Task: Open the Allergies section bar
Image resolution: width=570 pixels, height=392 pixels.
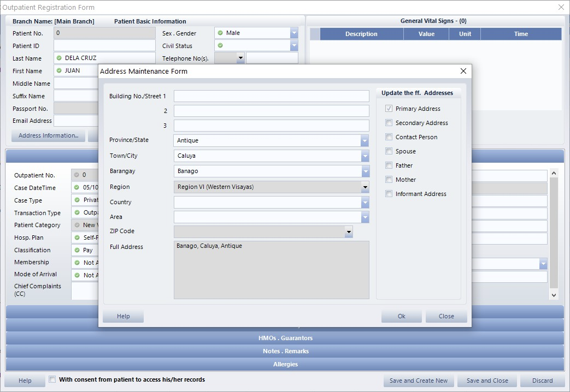Action: (x=285, y=364)
